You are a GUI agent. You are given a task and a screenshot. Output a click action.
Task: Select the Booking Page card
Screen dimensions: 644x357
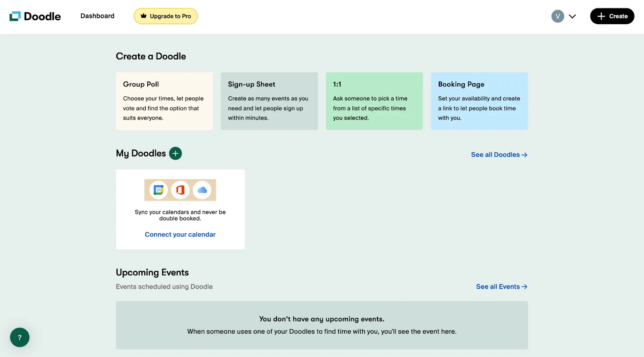click(x=479, y=101)
